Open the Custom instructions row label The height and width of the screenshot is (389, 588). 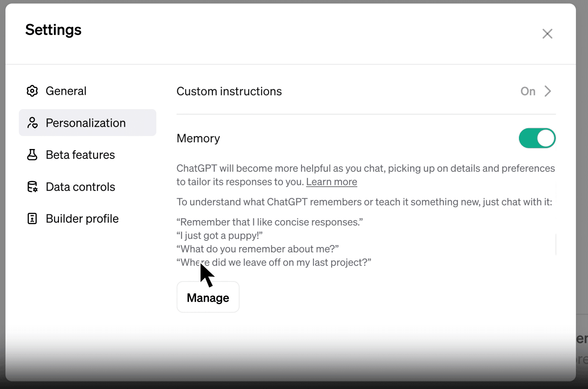(x=229, y=91)
